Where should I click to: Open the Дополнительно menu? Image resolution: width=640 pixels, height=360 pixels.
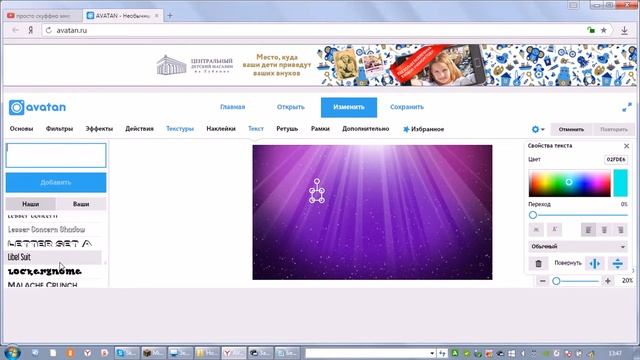click(x=365, y=129)
